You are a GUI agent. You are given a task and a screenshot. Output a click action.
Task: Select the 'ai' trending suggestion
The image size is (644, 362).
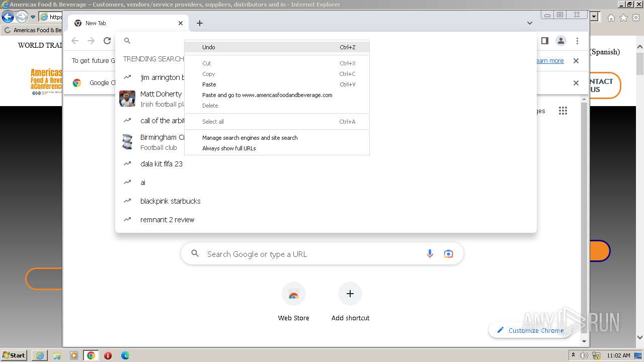[326, 183]
